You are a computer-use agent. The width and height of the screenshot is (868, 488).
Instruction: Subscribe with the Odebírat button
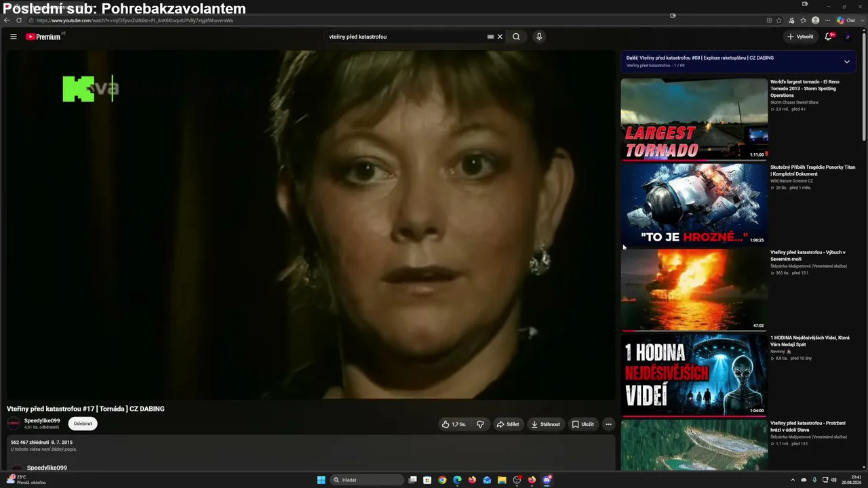[83, 424]
